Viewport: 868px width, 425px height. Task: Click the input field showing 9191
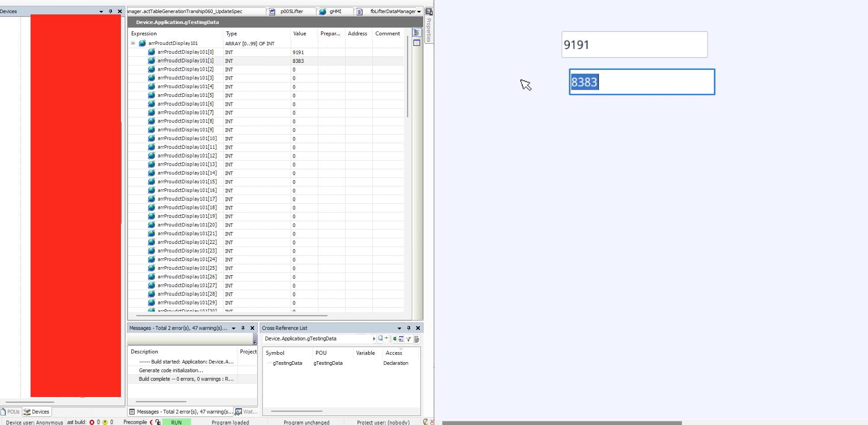pos(634,45)
